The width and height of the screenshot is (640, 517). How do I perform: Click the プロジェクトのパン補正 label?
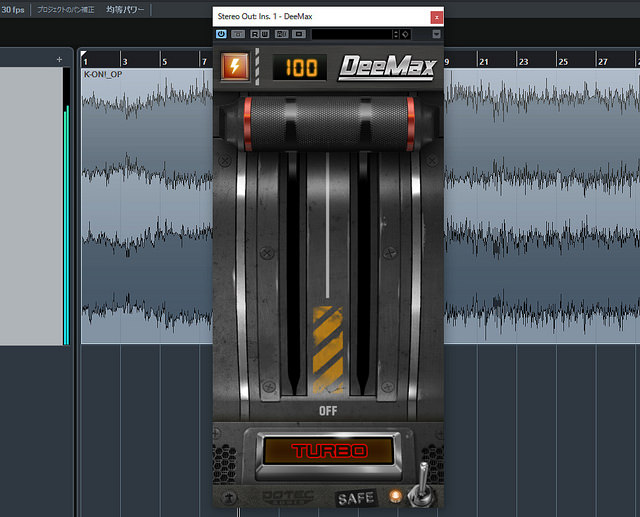coord(66,10)
